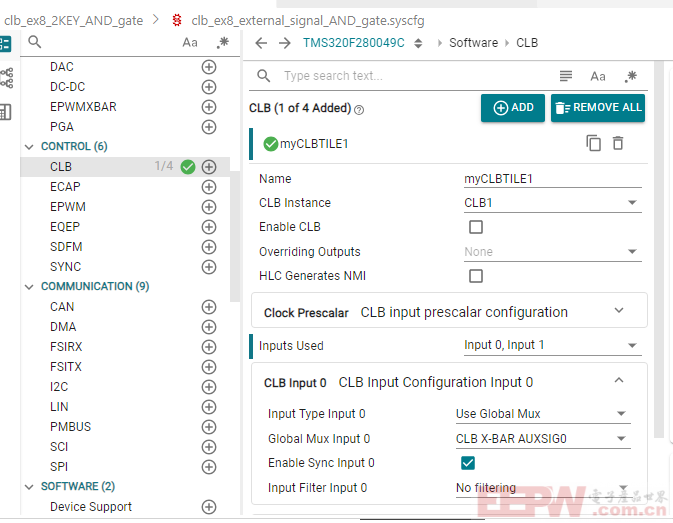Navigate back with the left arrow

tap(261, 43)
